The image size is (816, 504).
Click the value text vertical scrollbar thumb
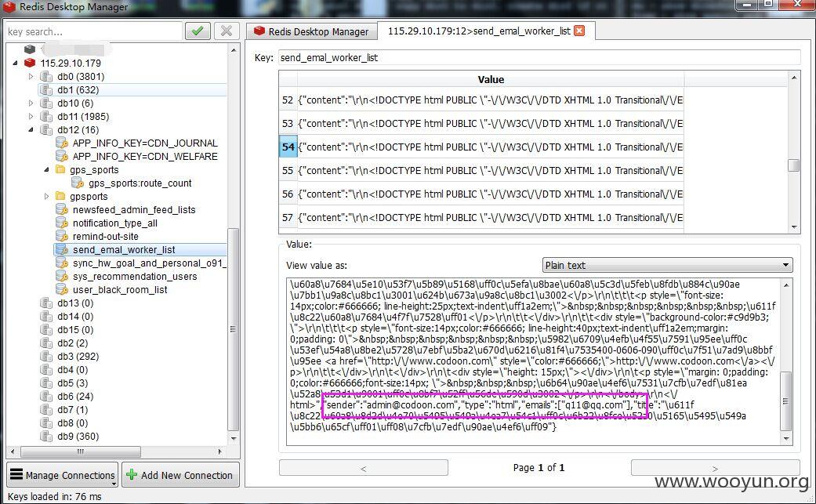coord(785,401)
